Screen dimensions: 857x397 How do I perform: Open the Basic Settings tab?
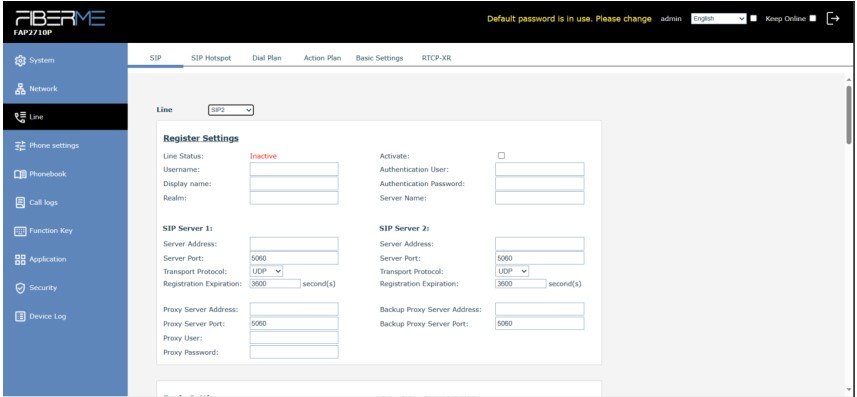point(379,58)
